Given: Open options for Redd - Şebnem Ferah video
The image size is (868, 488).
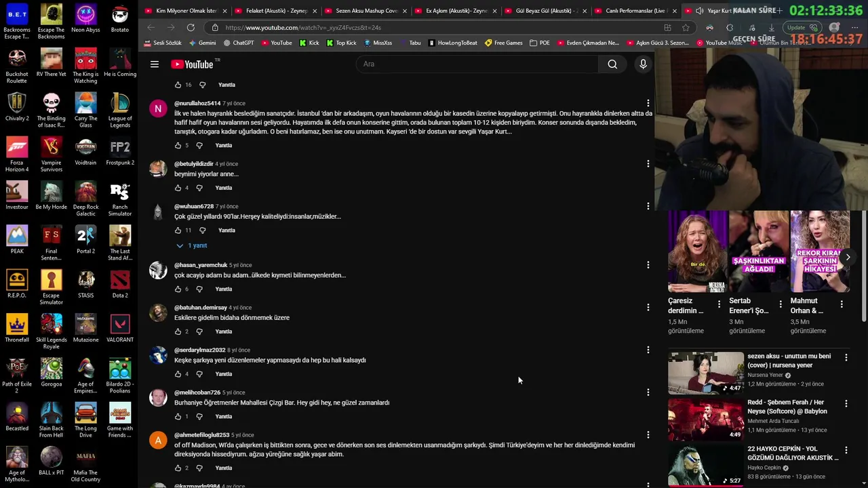Looking at the screenshot, I should coord(846,403).
